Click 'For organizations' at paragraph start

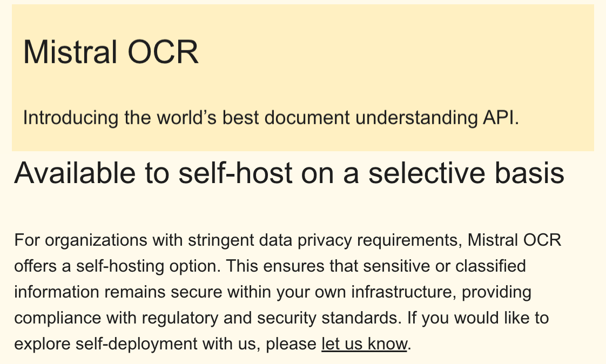coord(81,240)
